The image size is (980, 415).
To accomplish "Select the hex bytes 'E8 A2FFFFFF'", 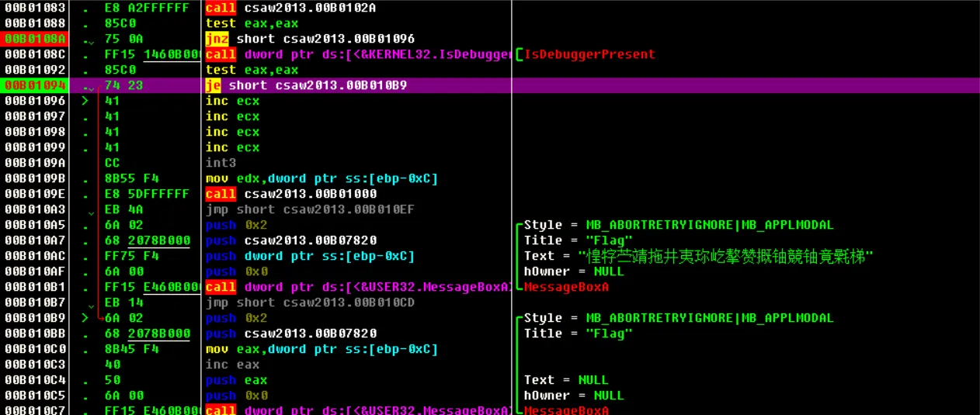I will click(147, 8).
